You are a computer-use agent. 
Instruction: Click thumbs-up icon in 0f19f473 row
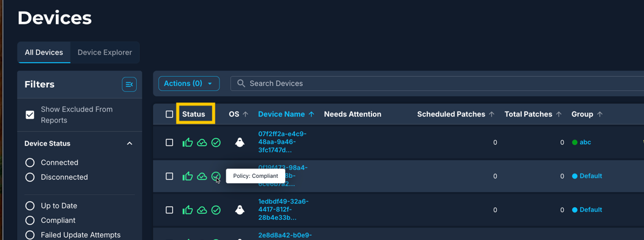point(187,176)
